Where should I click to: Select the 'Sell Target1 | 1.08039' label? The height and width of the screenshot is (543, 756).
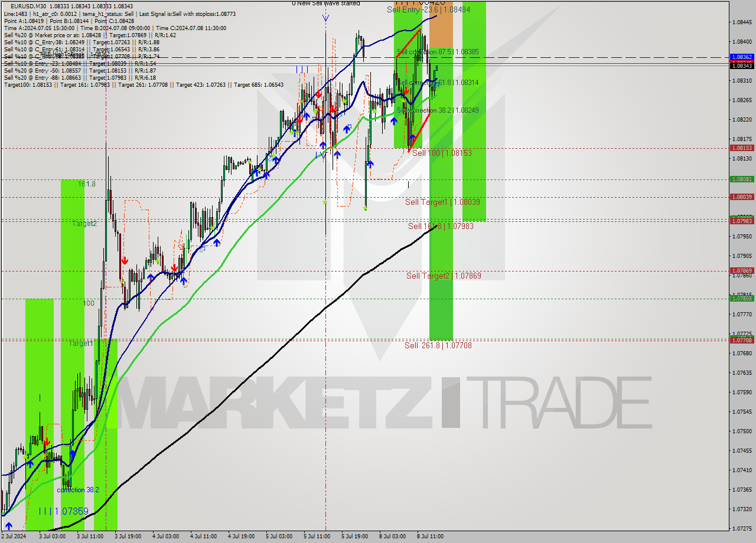click(x=442, y=202)
